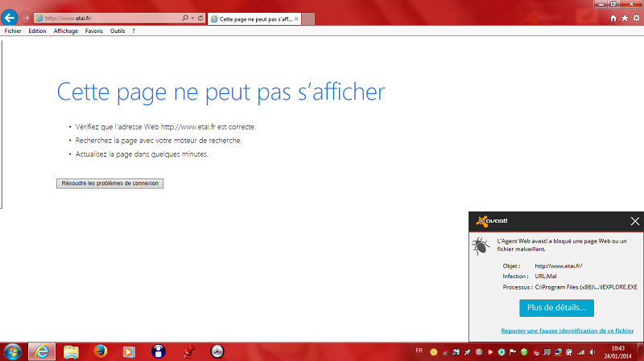Click the clock showing 10:43 24/01/2014
The width and height of the screenshot is (644, 361).
[618, 352]
